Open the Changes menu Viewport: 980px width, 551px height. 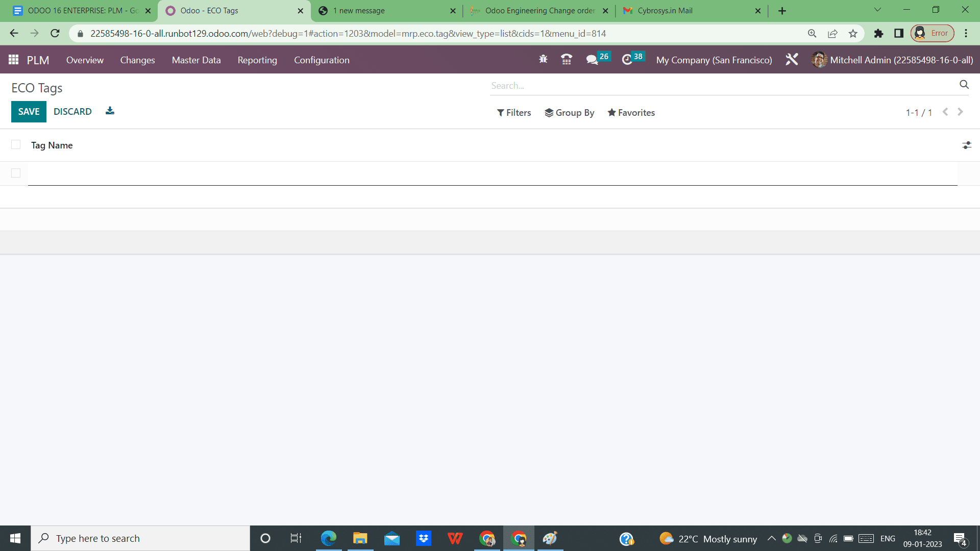click(x=137, y=60)
